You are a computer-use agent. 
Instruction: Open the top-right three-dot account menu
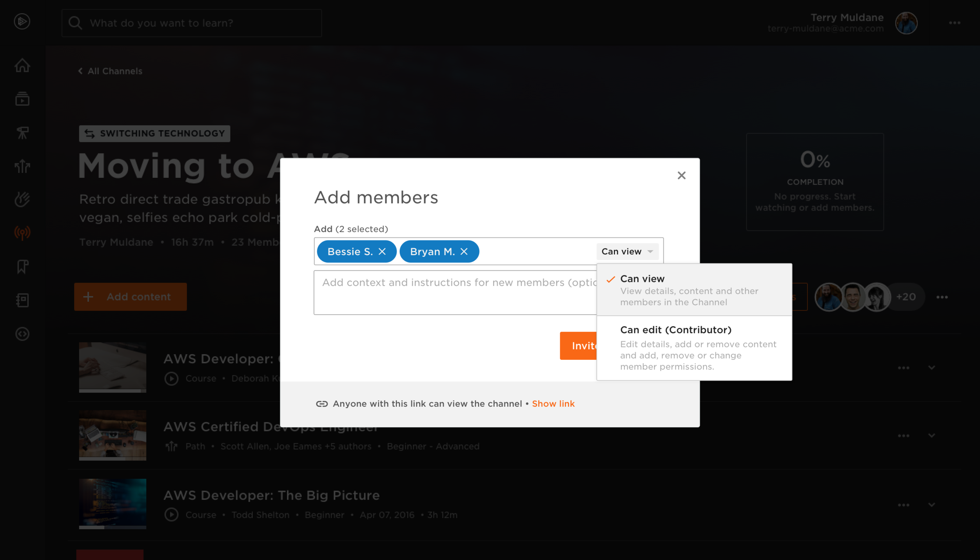pyautogui.click(x=955, y=23)
